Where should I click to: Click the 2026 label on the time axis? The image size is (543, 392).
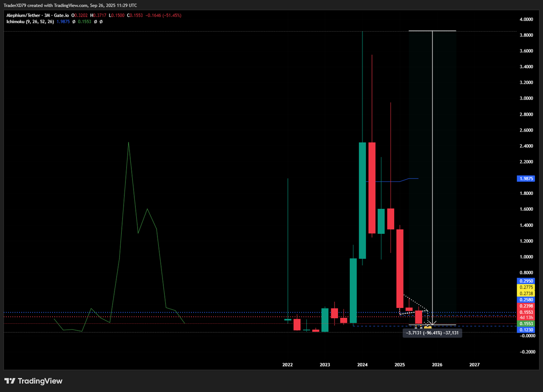tap(437, 364)
